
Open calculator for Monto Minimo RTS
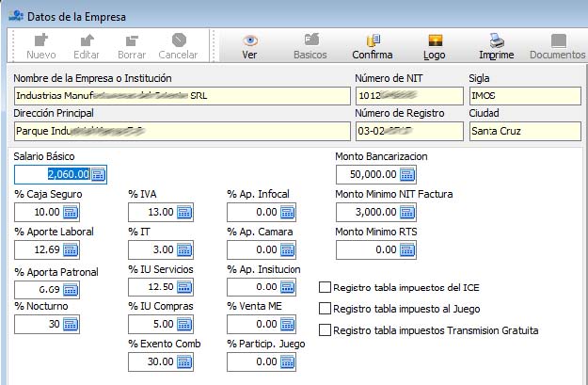pos(407,249)
